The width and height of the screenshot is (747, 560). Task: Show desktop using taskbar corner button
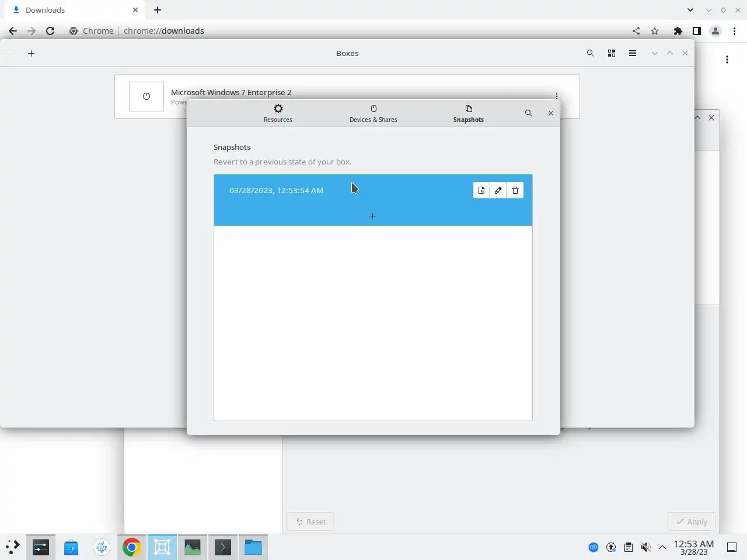[x=732, y=547]
